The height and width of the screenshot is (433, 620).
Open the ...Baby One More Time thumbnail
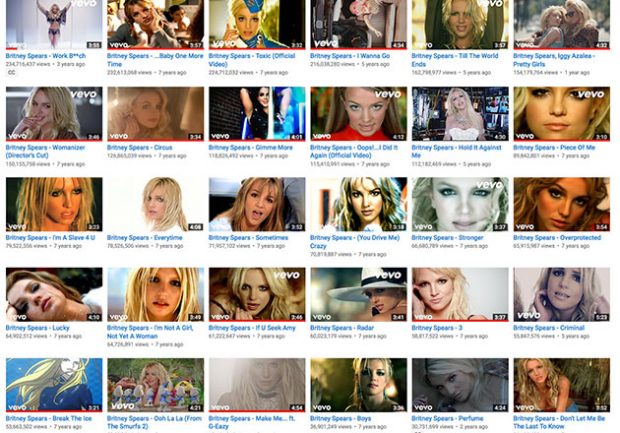click(x=156, y=25)
